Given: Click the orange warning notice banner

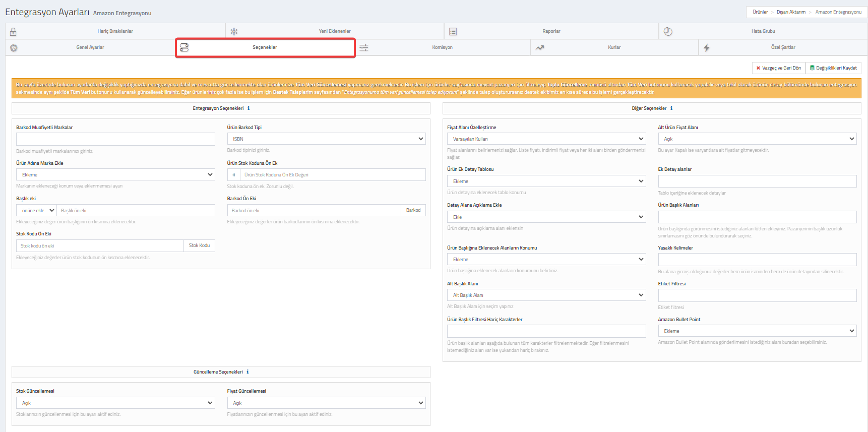Looking at the screenshot, I should [x=437, y=88].
